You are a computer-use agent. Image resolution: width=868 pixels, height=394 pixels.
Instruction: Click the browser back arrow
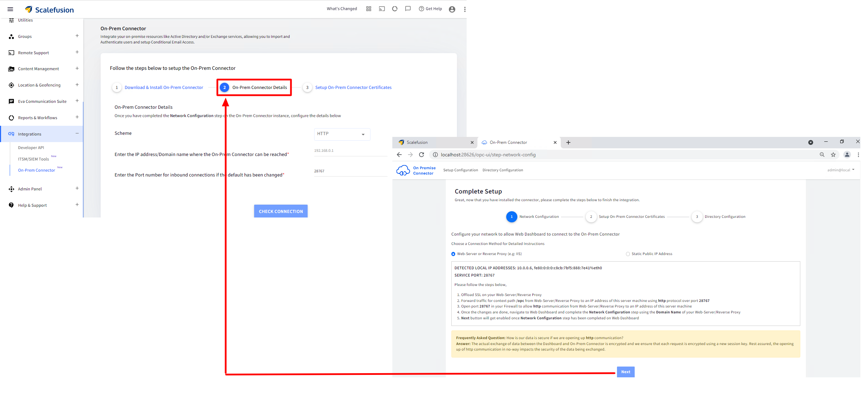tap(399, 155)
